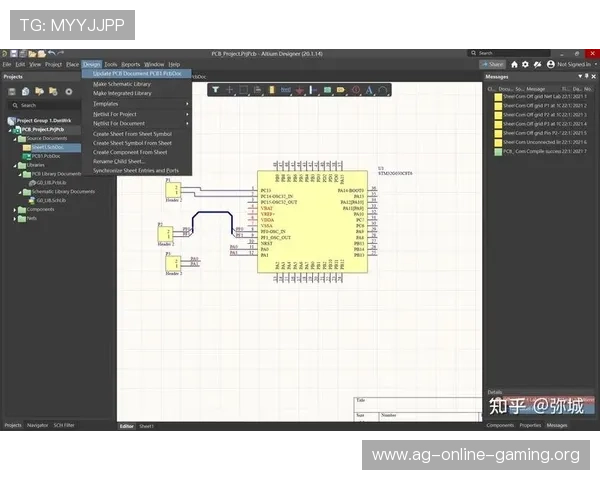Viewport: 600px width, 480px height.
Task: Open the Templates submenu
Action: tap(137, 104)
